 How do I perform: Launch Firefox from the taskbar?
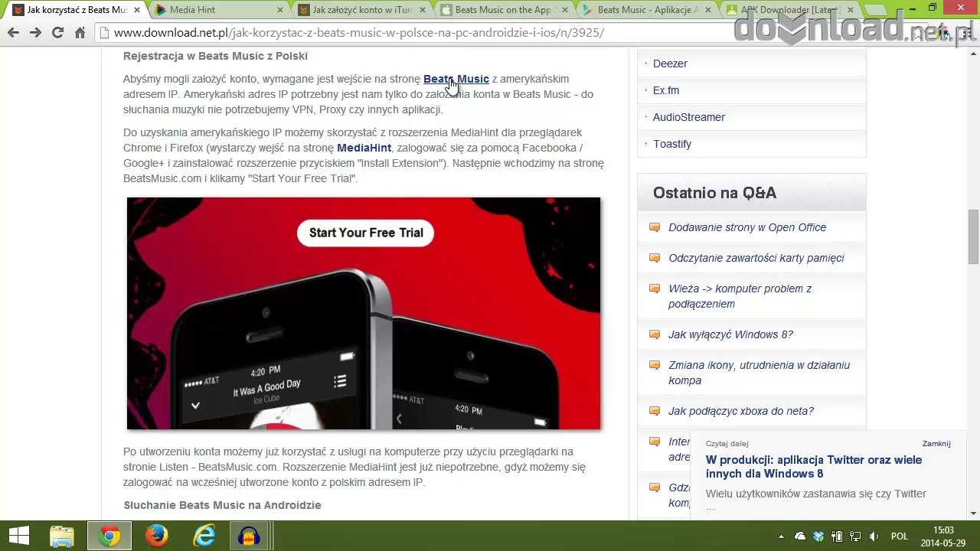[157, 536]
